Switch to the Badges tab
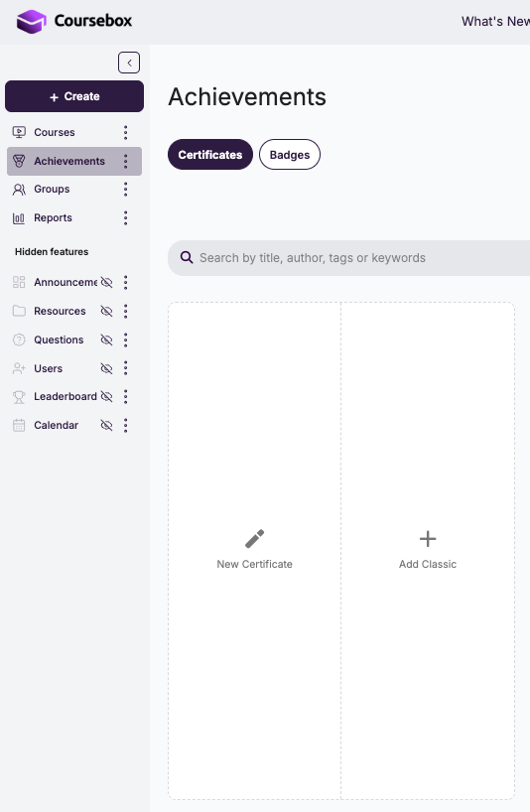530x812 pixels. pos(290,154)
